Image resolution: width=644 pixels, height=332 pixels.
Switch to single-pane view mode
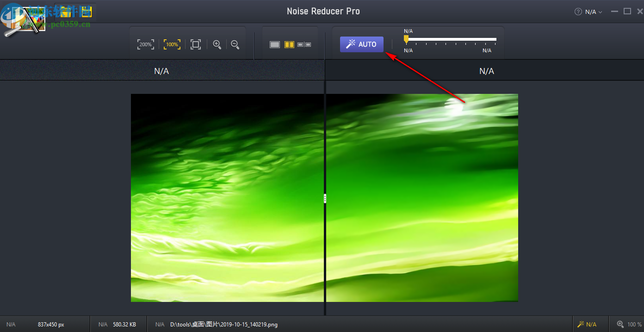[x=275, y=44]
